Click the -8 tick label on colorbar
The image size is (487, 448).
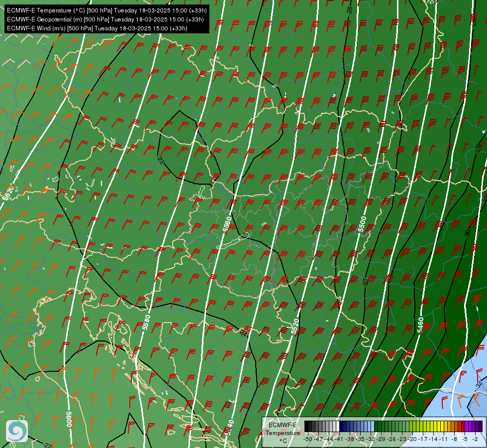click(455, 439)
